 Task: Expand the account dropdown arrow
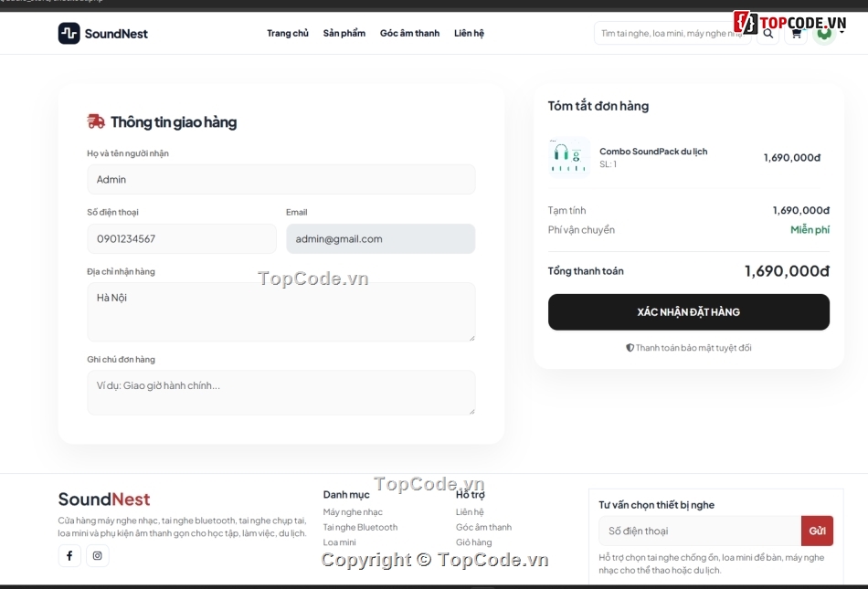[x=842, y=33]
